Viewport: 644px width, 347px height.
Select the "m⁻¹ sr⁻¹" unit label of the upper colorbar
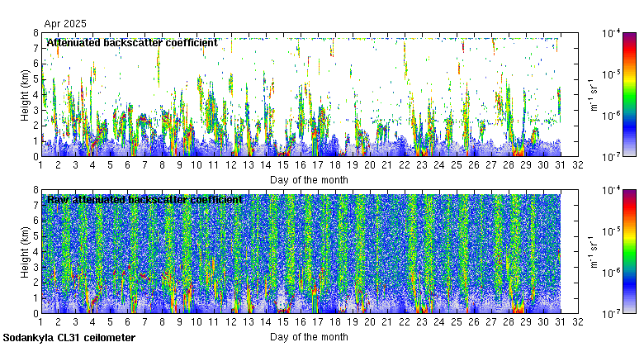(594, 95)
